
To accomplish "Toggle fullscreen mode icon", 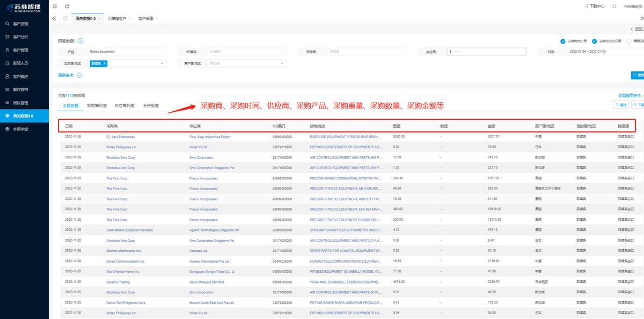I will tap(614, 6).
